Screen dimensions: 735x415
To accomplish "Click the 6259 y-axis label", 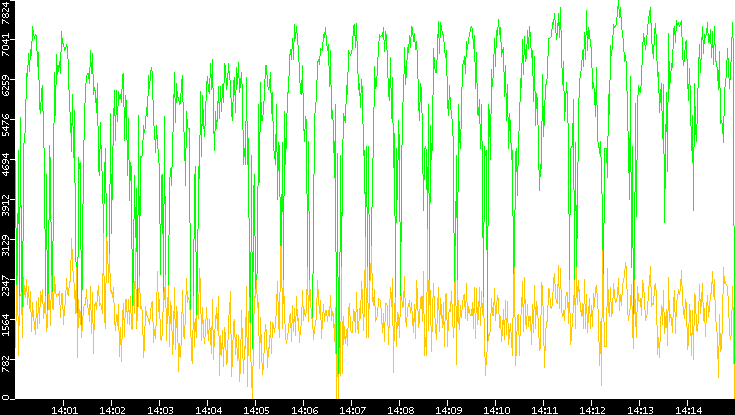I will (5, 84).
